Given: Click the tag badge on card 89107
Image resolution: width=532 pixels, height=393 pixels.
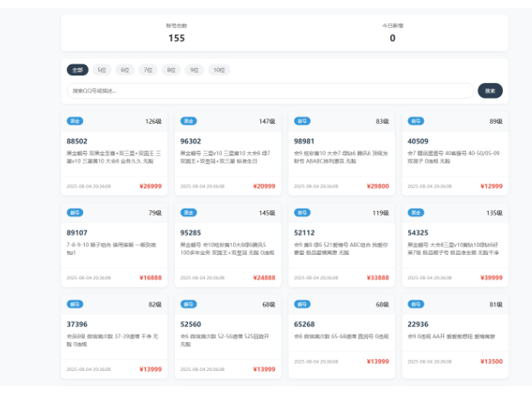Looking at the screenshot, I should pyautogui.click(x=75, y=213).
